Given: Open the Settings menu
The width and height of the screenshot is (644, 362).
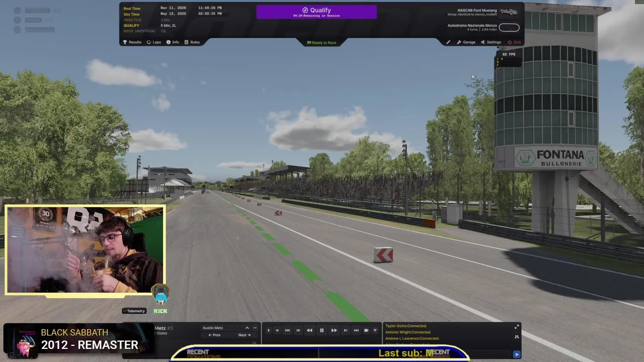Looking at the screenshot, I should click(x=491, y=42).
